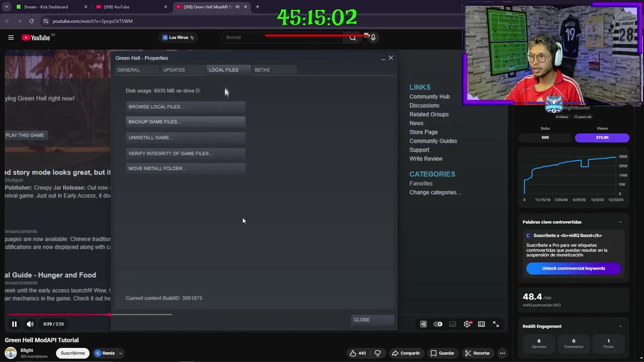Open the Write Review link
This screenshot has height=362, width=644.
[426, 158]
